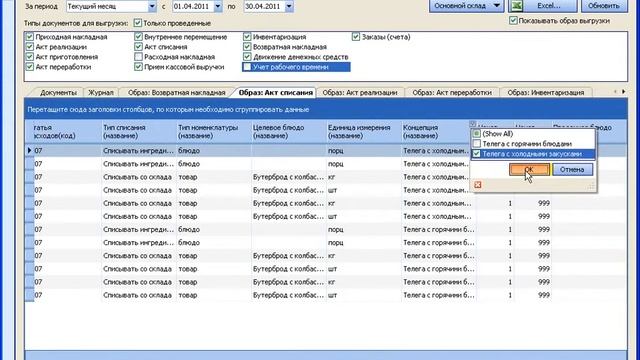Check 'Телега с горячими блюдами' filter option
This screenshot has height=360, width=640.
(476, 144)
